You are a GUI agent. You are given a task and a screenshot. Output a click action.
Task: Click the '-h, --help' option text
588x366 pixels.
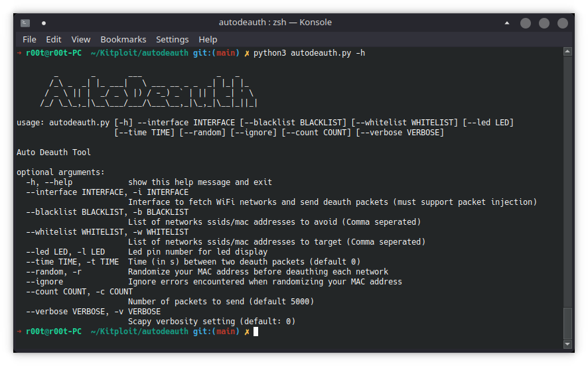click(49, 182)
